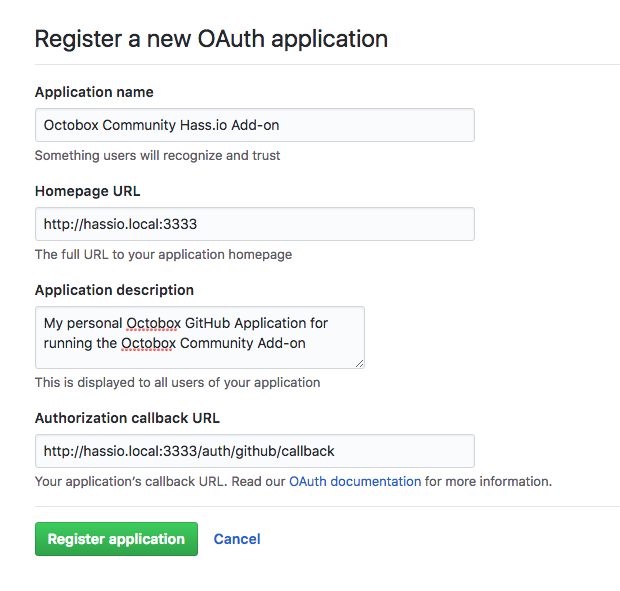Screen dimensions: 620x591
Task: Open the OAuth documentation link
Action: (x=355, y=481)
